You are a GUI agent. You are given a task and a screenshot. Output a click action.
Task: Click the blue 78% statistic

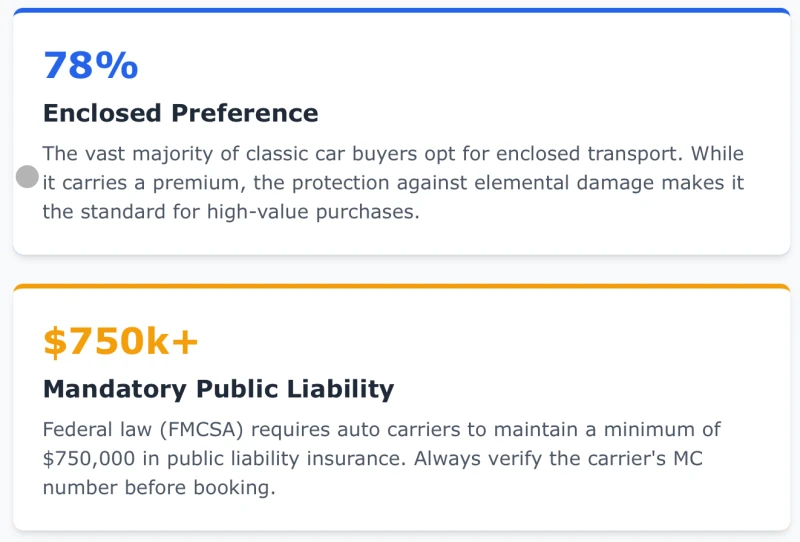click(x=90, y=66)
